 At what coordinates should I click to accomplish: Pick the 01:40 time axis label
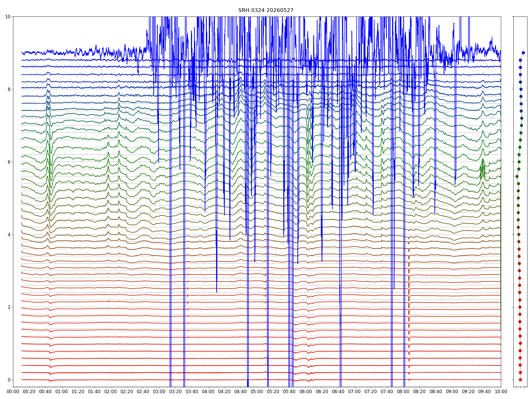click(94, 392)
